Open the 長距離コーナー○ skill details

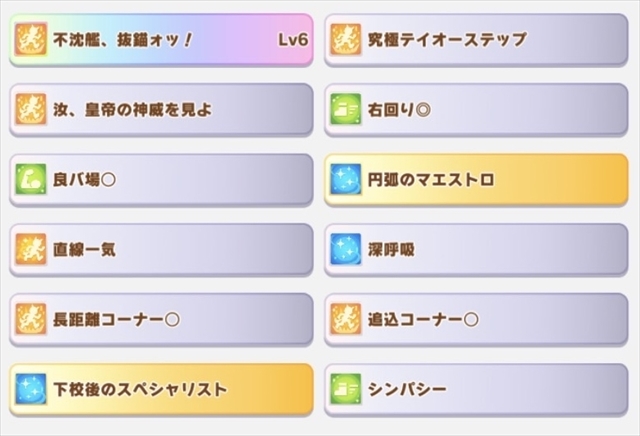tap(161, 320)
